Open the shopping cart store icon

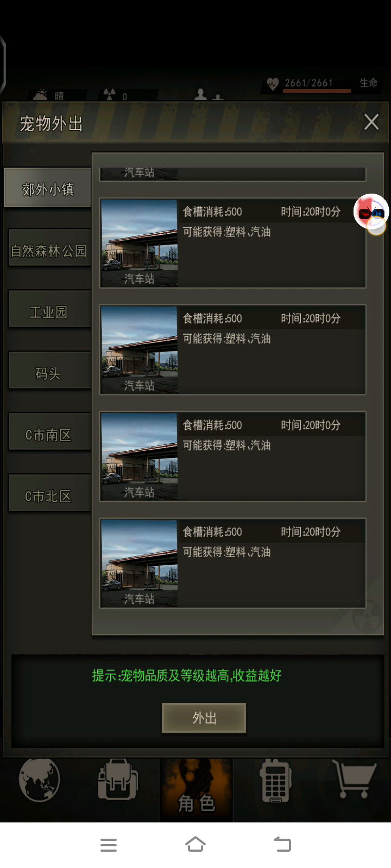(x=354, y=778)
